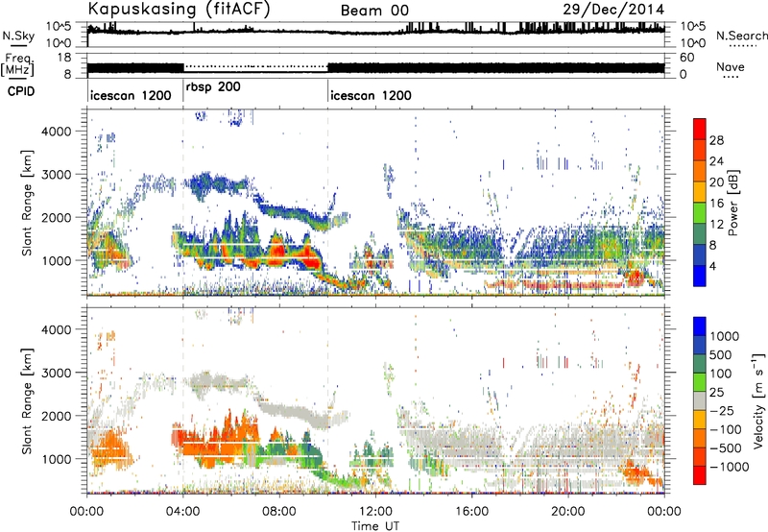Screen dimensions: 768x532
Task: Click the '60' Nave scale value
Action: [686, 58]
